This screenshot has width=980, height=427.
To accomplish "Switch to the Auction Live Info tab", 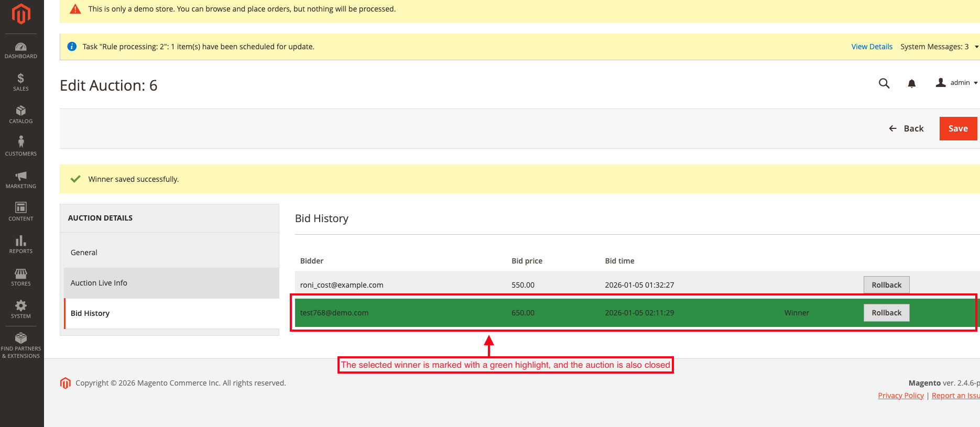I will click(x=99, y=283).
